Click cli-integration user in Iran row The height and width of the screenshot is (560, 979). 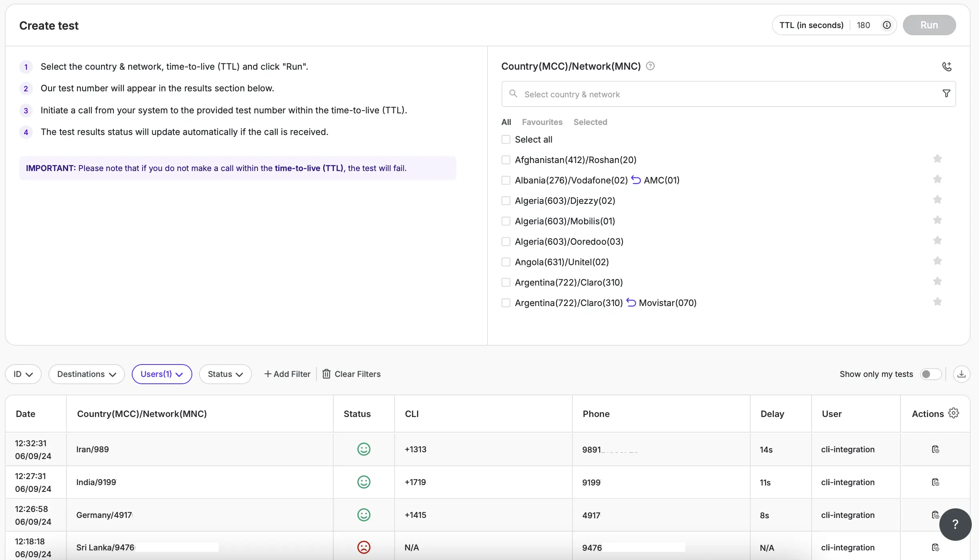click(x=848, y=449)
